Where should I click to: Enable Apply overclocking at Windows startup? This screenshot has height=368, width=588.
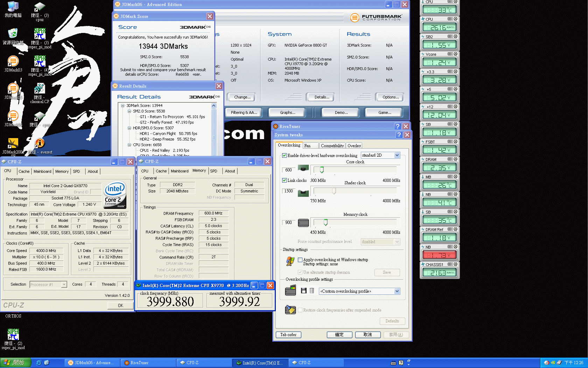(300, 260)
